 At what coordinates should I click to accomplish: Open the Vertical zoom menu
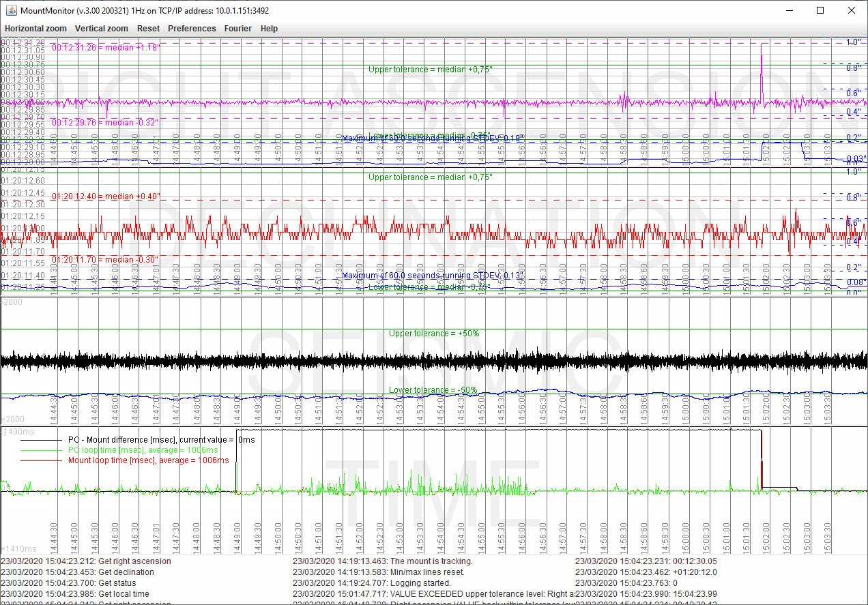[x=102, y=29]
